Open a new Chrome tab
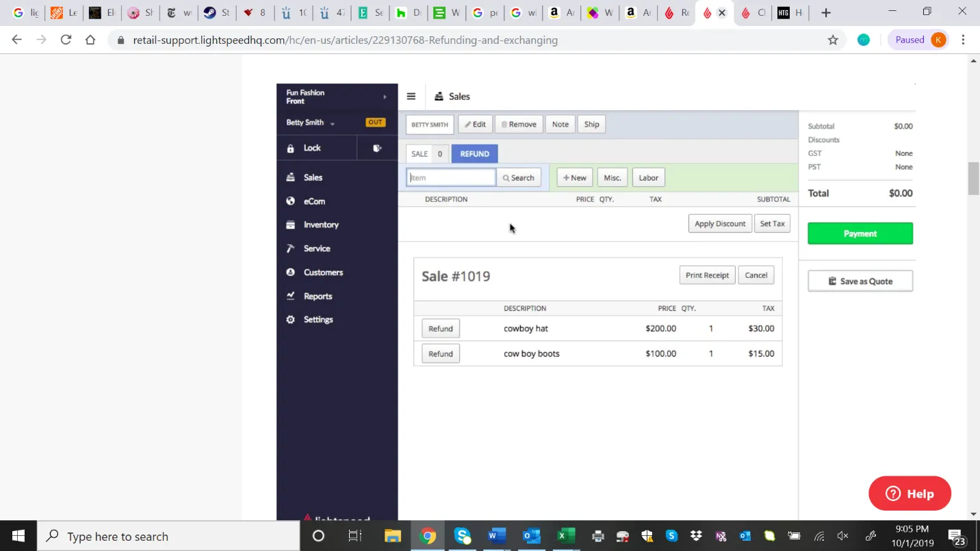This screenshot has height=551, width=980. coord(826,12)
